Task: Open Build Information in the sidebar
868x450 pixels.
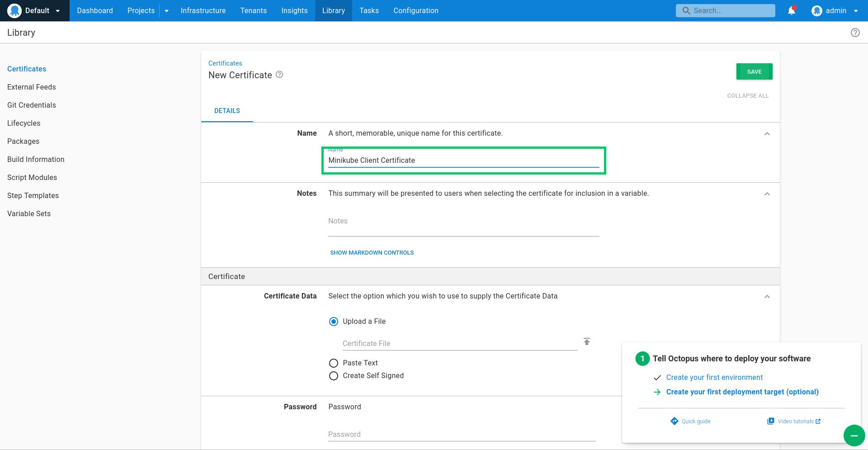Action: click(x=36, y=159)
